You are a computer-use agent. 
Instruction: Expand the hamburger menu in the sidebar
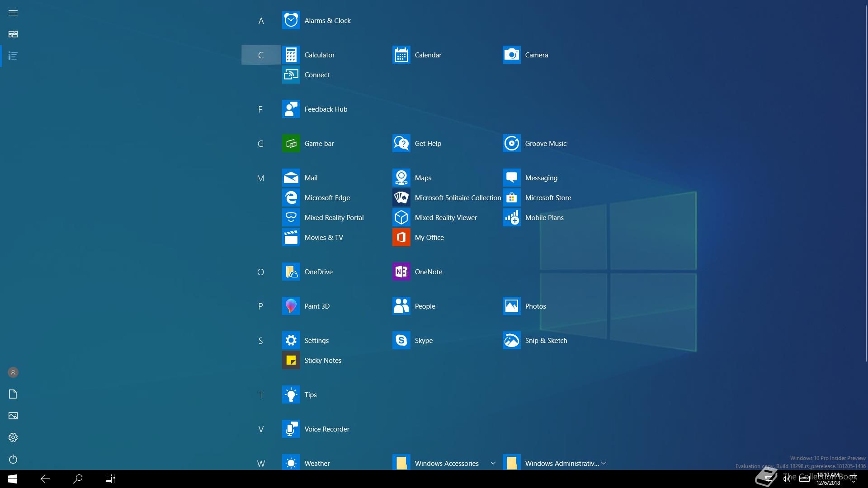click(x=13, y=13)
